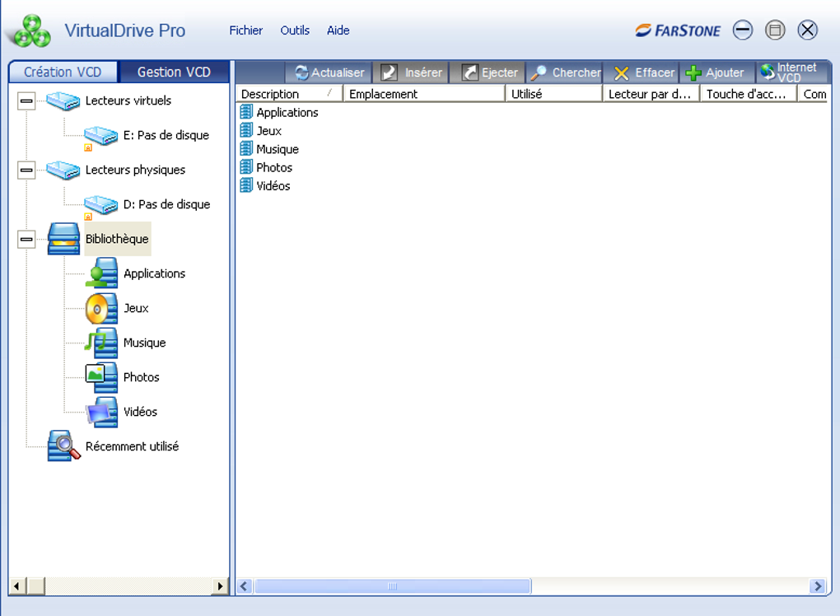Click the Lecteurs physiques drive icon
Viewport: 840px width, 616px height.
point(63,170)
